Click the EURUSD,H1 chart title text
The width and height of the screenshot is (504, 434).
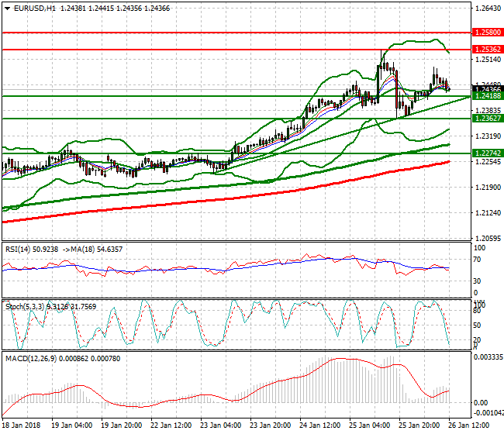tap(35, 9)
